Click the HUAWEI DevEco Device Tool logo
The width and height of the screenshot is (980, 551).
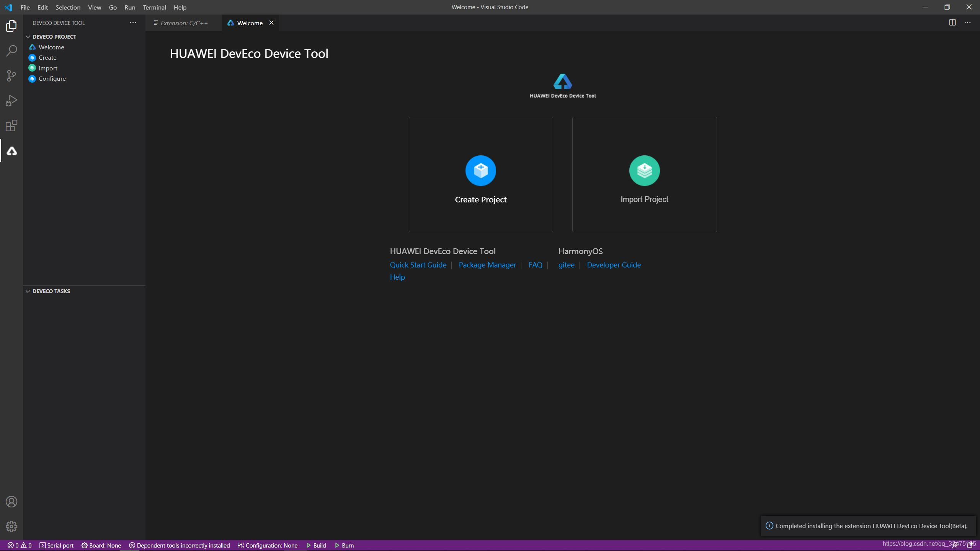click(563, 86)
